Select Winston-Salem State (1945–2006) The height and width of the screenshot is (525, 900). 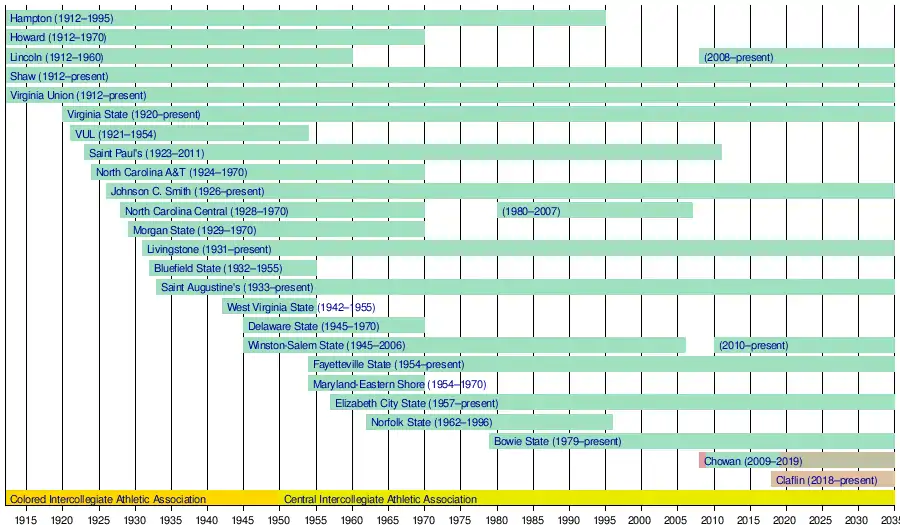(327, 345)
